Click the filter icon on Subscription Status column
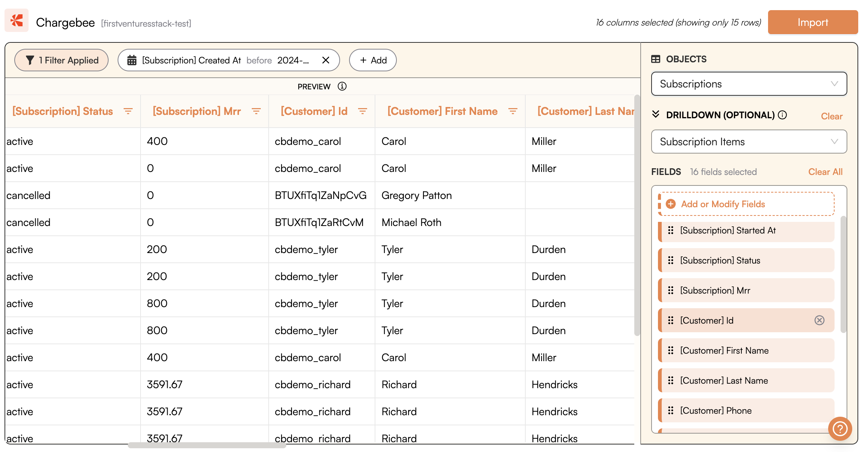The image size is (868, 452). tap(128, 111)
